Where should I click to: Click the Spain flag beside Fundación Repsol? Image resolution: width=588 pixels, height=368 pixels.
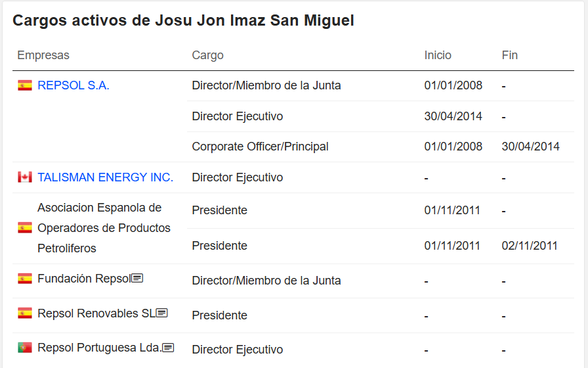(25, 279)
